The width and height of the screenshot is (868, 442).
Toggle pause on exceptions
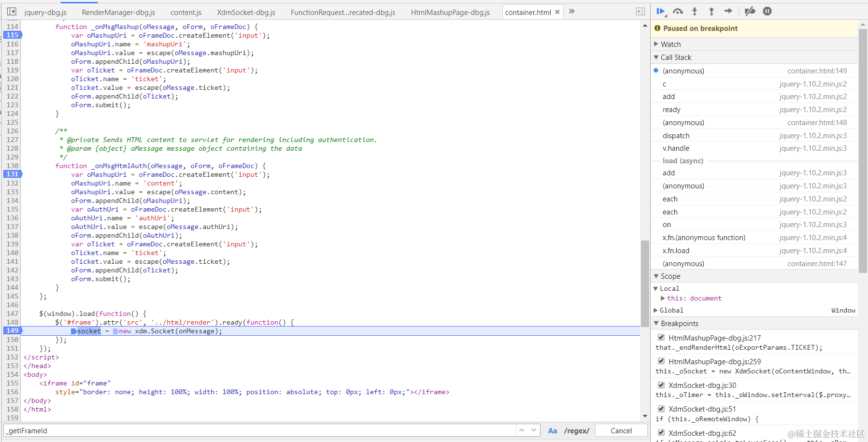(767, 11)
